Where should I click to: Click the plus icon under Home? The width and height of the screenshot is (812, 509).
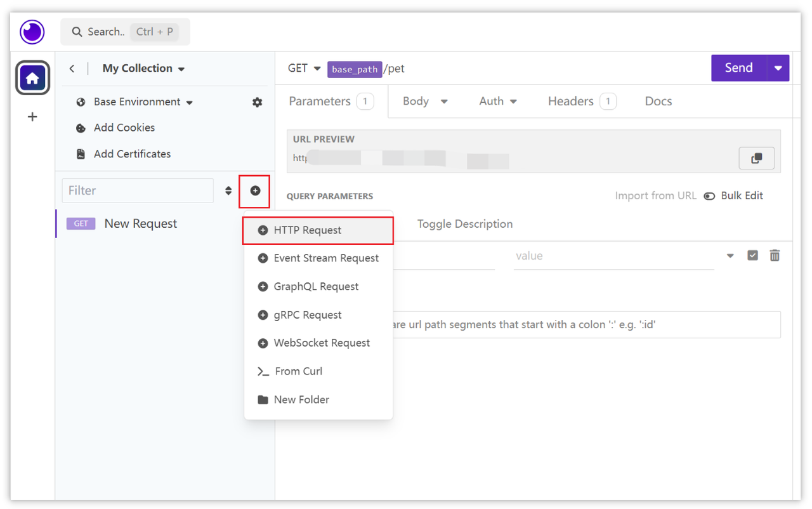[x=32, y=117]
